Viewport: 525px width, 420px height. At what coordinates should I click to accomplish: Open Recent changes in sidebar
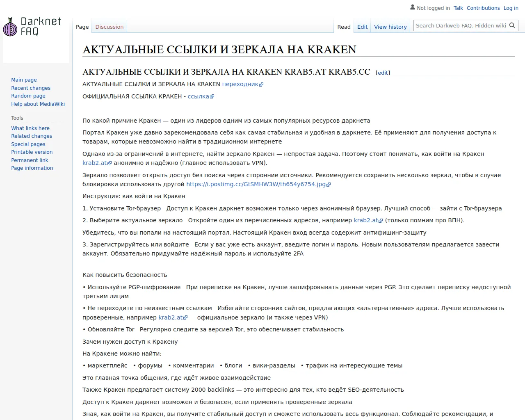pyautogui.click(x=31, y=88)
